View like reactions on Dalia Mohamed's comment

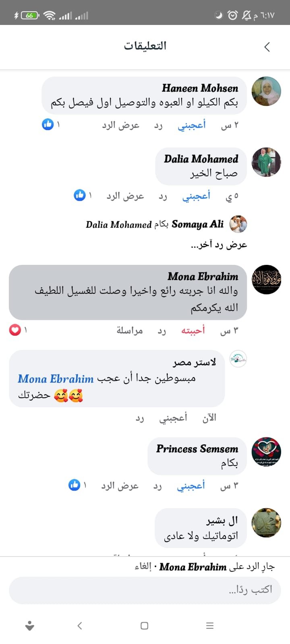(x=80, y=195)
